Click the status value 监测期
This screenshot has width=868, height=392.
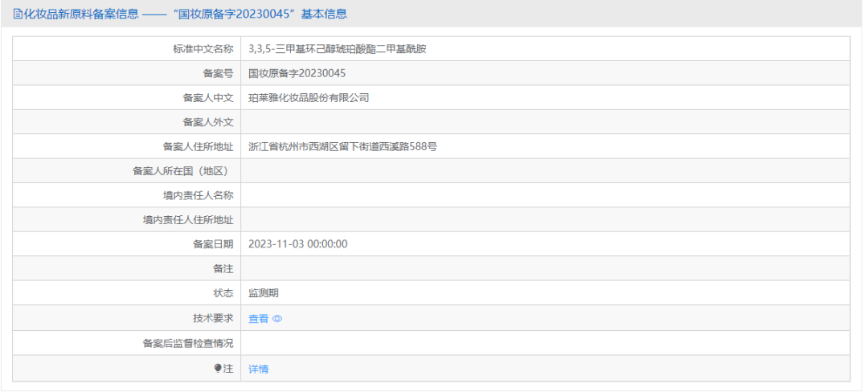[264, 293]
